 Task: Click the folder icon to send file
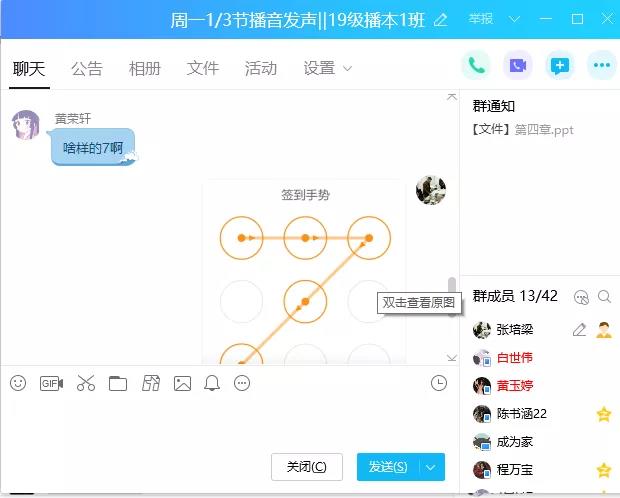(118, 383)
